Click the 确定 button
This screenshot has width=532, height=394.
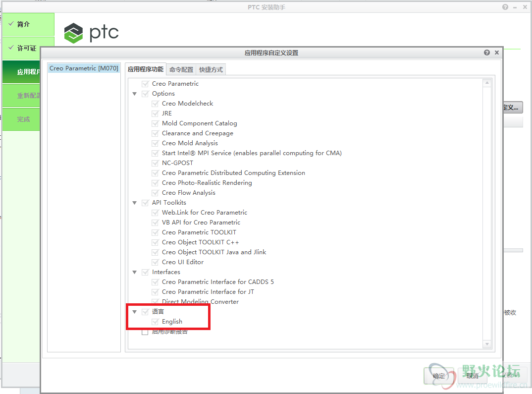coord(439,376)
